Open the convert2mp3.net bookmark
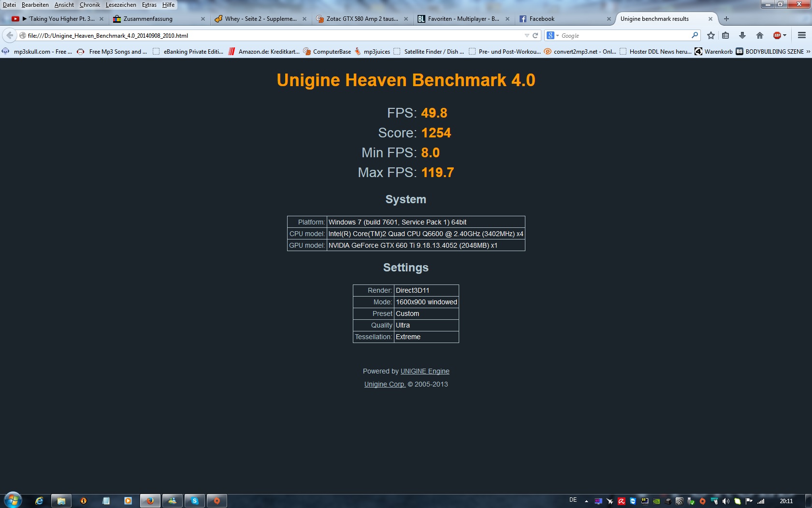Image resolution: width=812 pixels, height=508 pixels. tap(580, 51)
